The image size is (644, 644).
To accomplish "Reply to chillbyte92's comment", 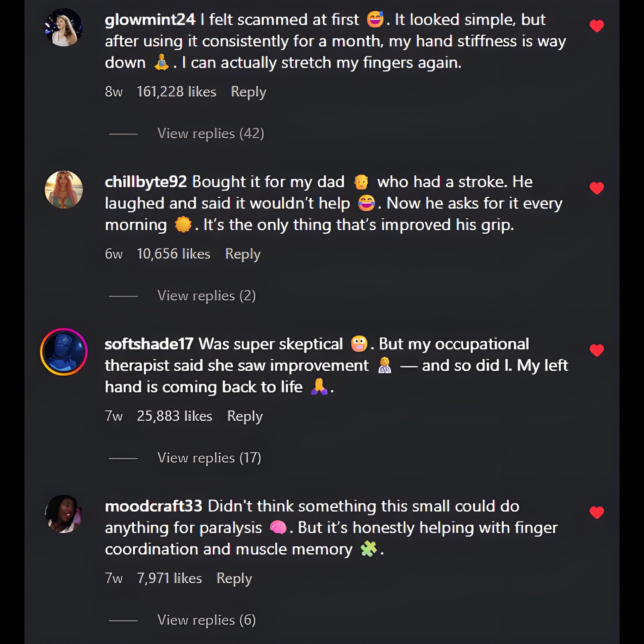I will (x=243, y=254).
